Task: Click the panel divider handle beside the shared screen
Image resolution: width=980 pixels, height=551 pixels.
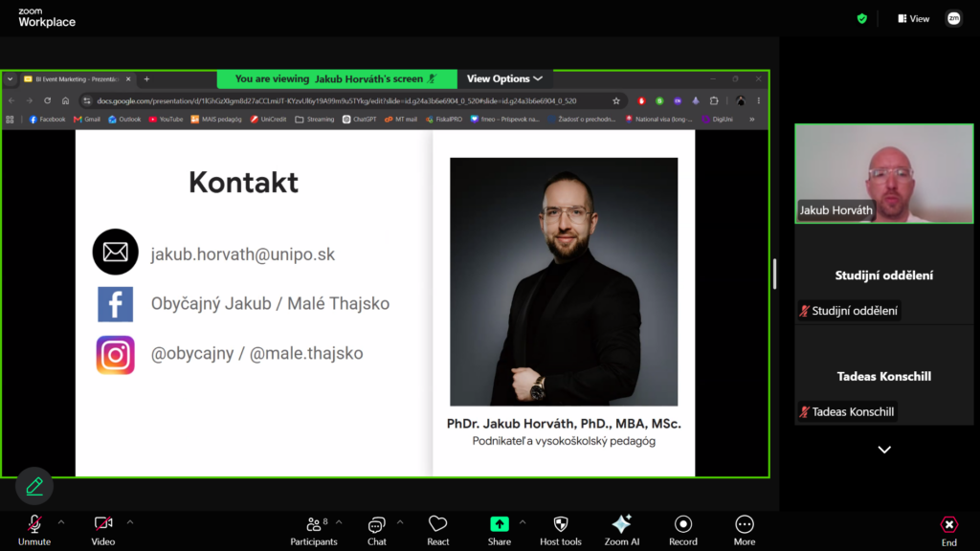Action: coord(775,274)
